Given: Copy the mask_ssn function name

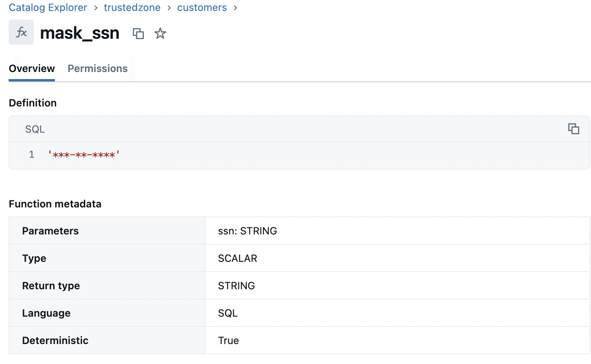Looking at the screenshot, I should coord(138,34).
